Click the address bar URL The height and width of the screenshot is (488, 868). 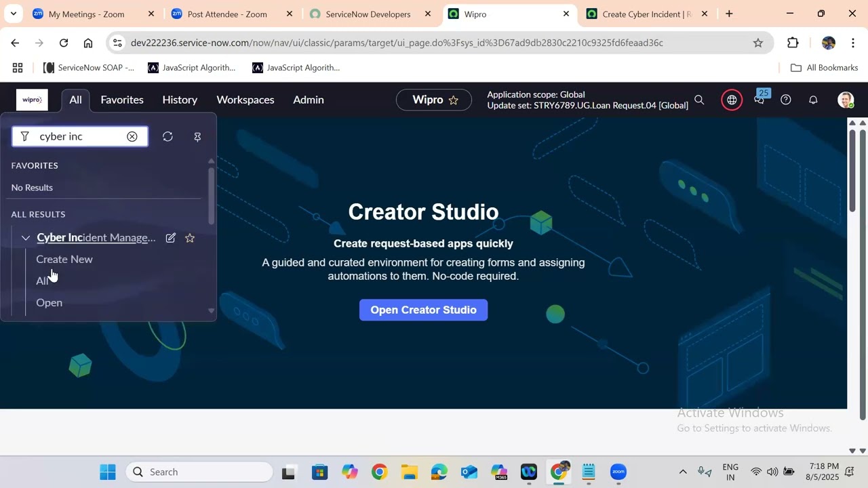(x=397, y=43)
